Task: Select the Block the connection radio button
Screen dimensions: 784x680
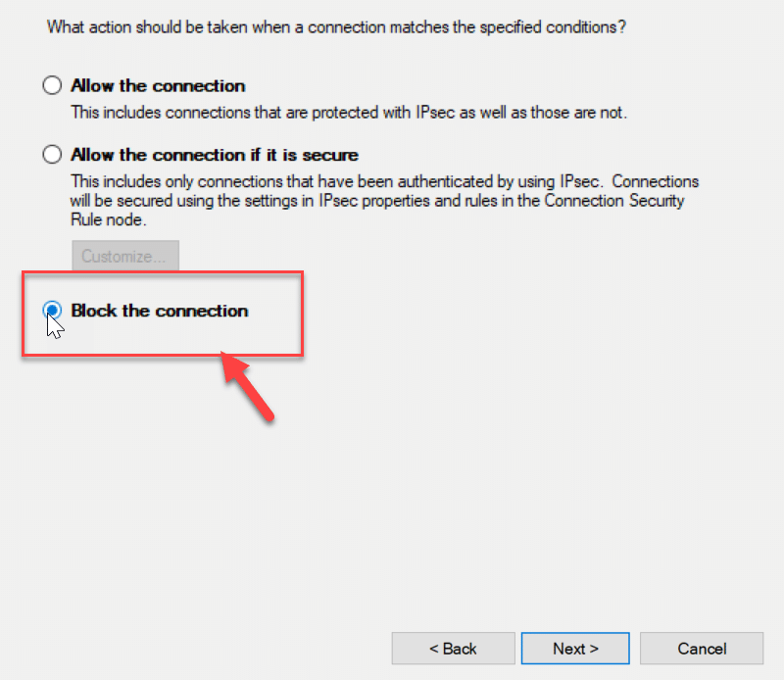Action: click(x=52, y=311)
